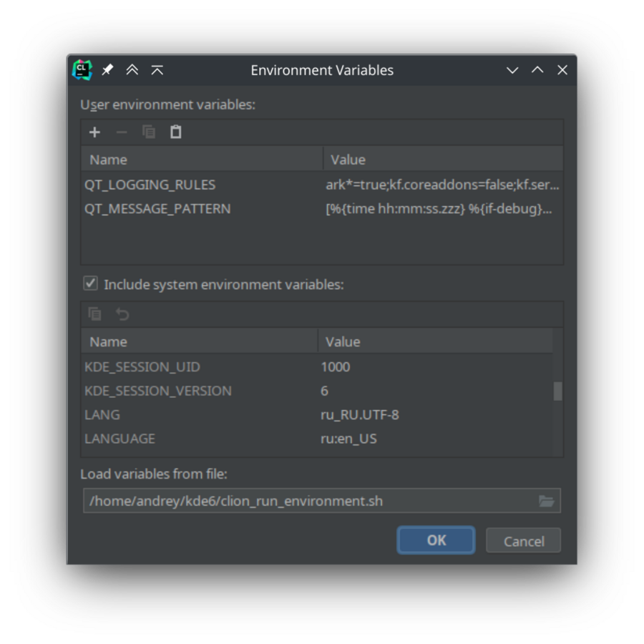Browse for file using folder icon
This screenshot has height=644, width=644.
click(547, 501)
